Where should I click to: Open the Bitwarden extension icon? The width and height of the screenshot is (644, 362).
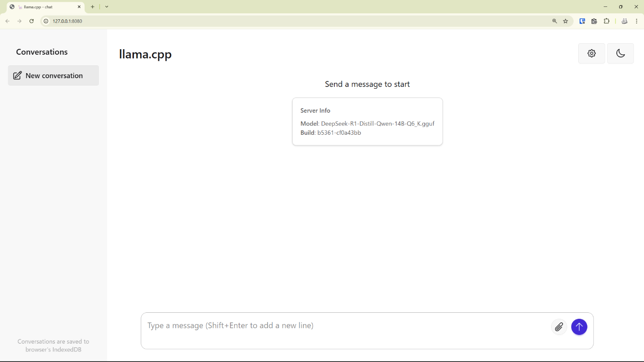pyautogui.click(x=582, y=21)
